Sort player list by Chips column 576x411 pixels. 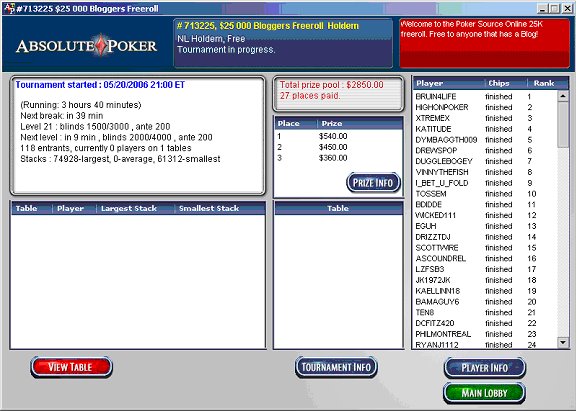(506, 83)
